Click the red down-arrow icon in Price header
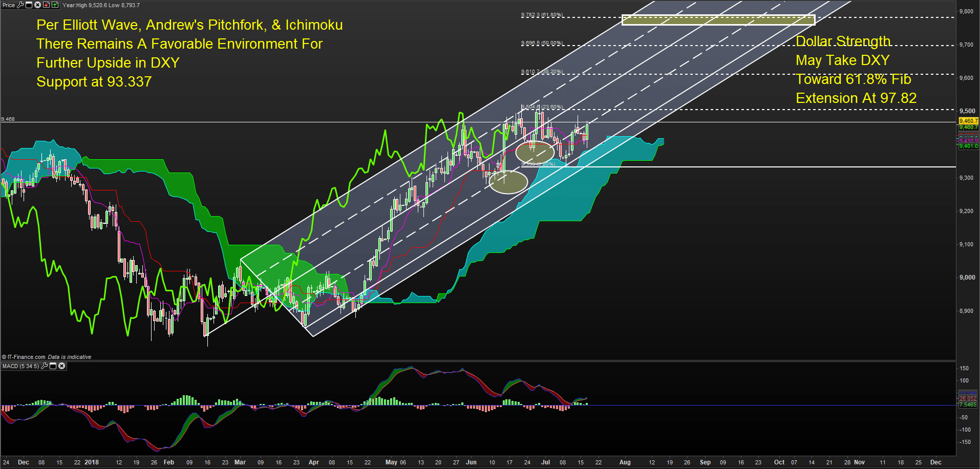 tap(46, 5)
